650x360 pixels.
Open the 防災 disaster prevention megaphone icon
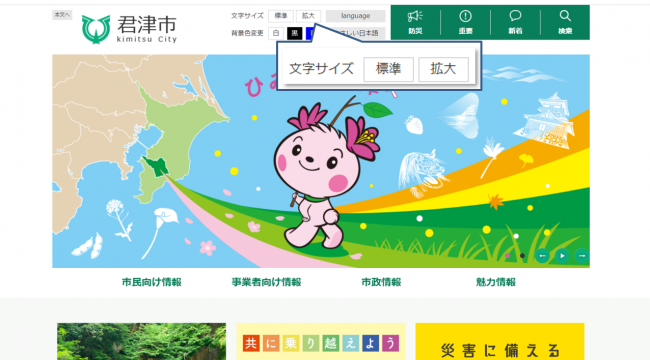pyautogui.click(x=415, y=22)
